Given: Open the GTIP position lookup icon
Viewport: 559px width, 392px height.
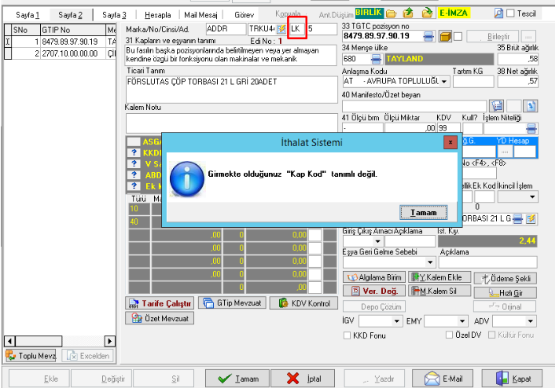Looking at the screenshot, I should point(428,36).
